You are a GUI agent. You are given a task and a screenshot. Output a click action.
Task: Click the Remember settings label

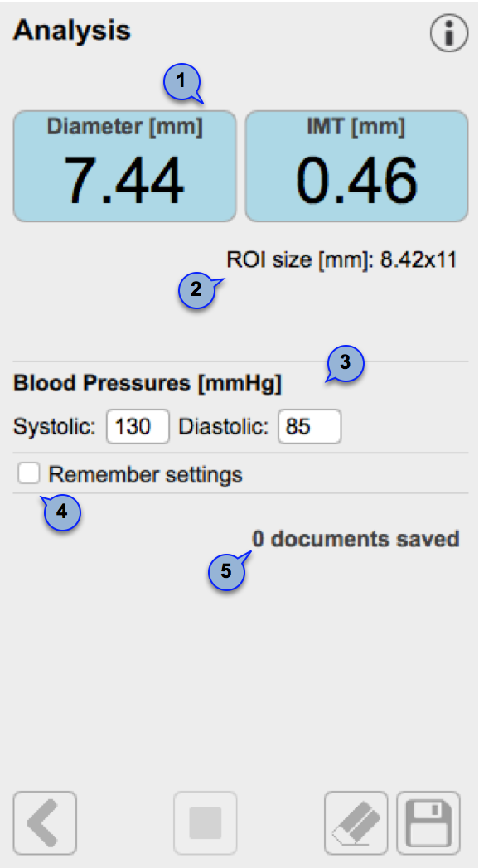click(x=146, y=475)
